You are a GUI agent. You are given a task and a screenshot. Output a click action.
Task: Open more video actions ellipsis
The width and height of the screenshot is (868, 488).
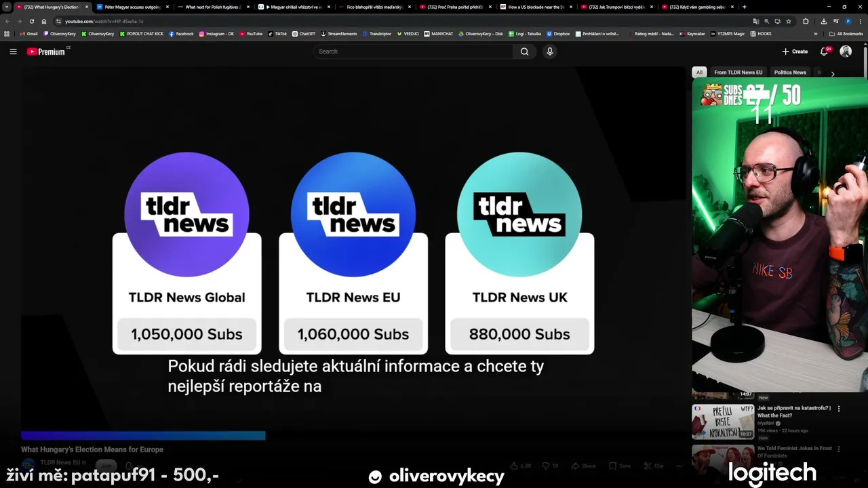pos(679,466)
